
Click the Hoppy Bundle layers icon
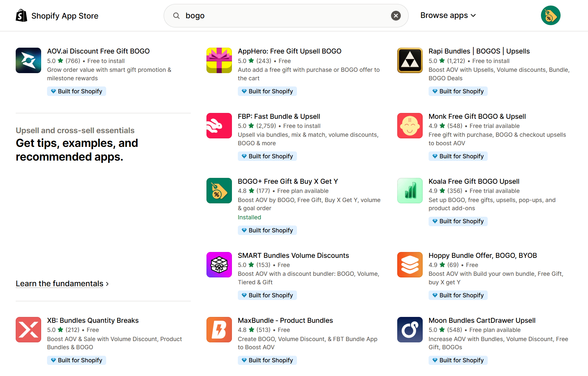click(410, 265)
